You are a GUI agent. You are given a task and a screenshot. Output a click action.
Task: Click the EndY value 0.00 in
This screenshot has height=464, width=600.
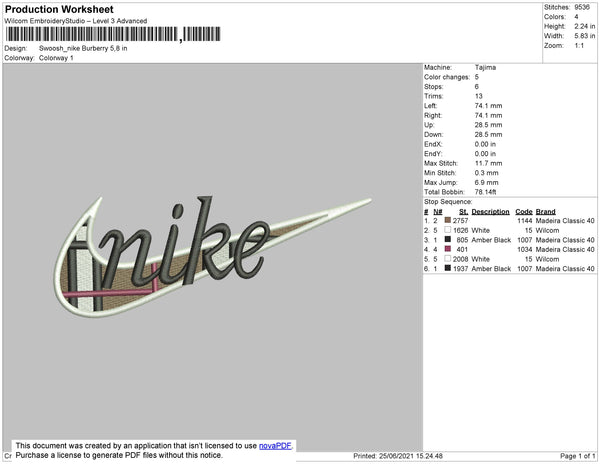click(485, 153)
